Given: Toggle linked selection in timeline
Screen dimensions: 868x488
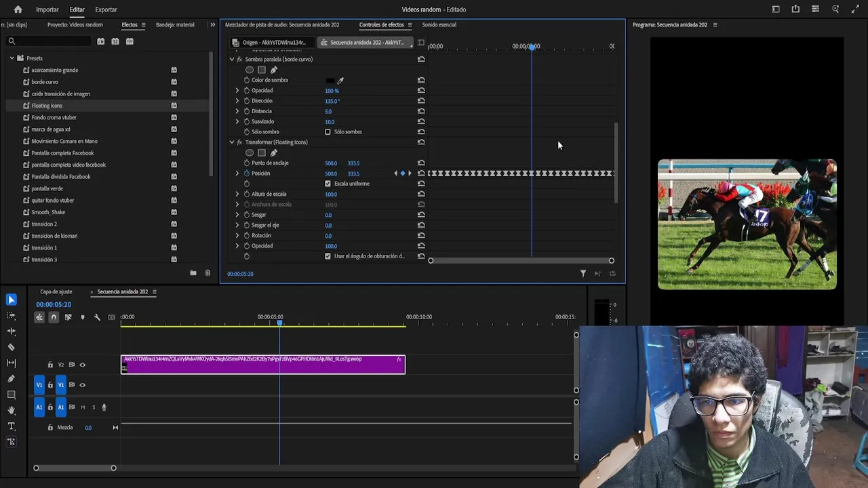Looking at the screenshot, I should coord(68,317).
